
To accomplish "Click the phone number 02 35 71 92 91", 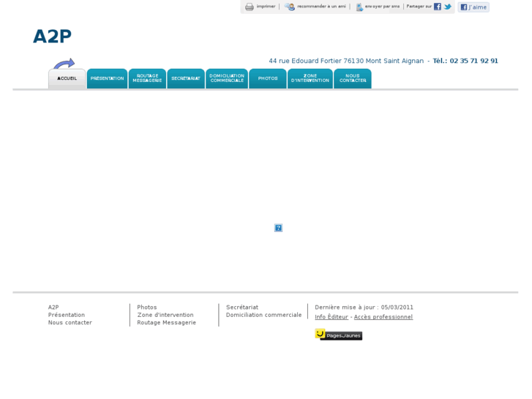I will (473, 61).
